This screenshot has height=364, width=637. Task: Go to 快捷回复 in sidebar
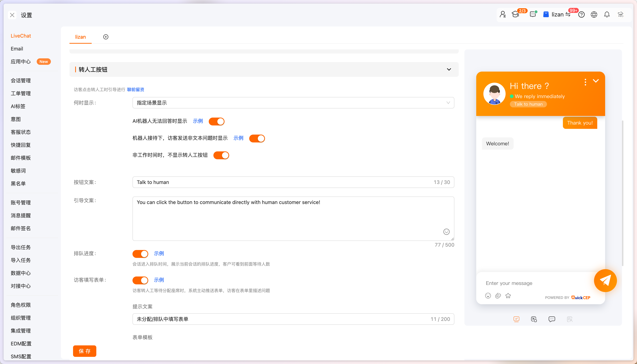(21, 145)
